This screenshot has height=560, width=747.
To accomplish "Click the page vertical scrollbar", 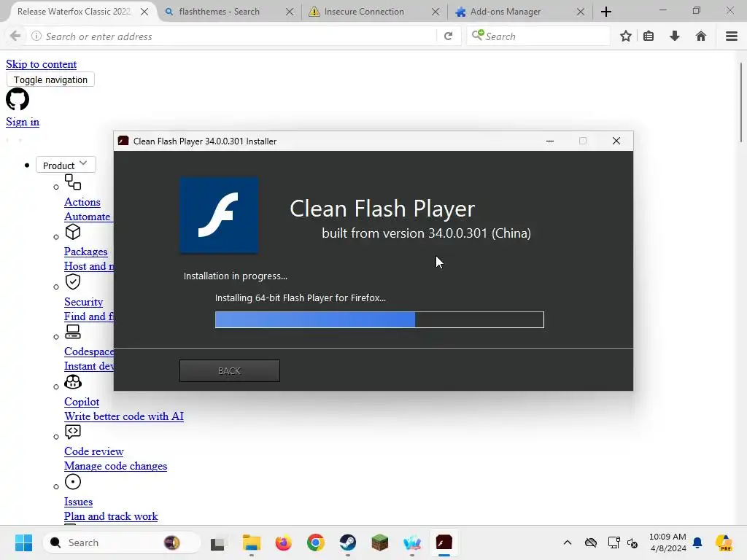I will pyautogui.click(x=741, y=103).
